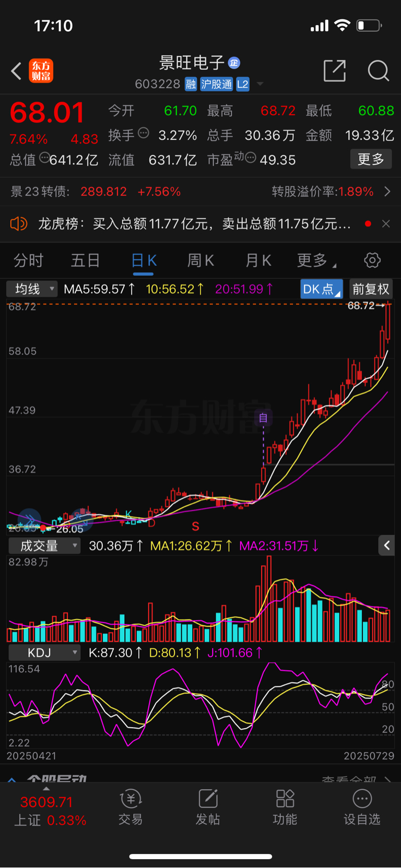Open the 成交量 indicator dropdown
This screenshot has height=868, width=401.
tap(44, 546)
